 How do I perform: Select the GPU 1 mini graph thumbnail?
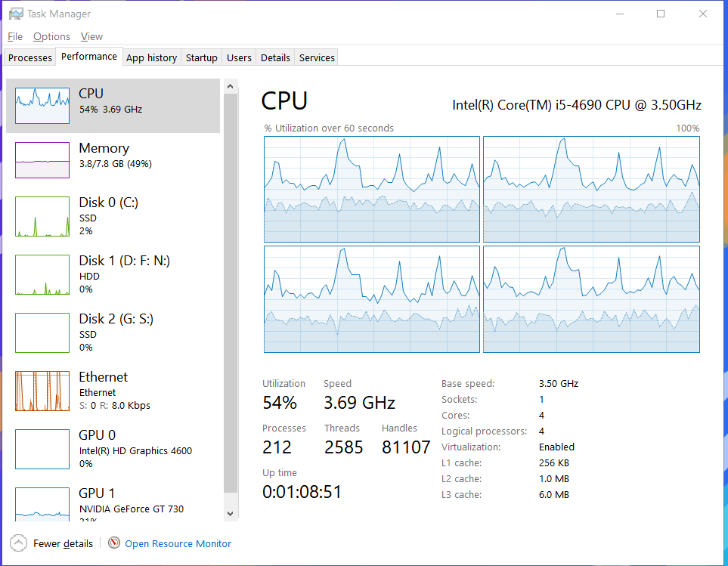click(x=42, y=504)
